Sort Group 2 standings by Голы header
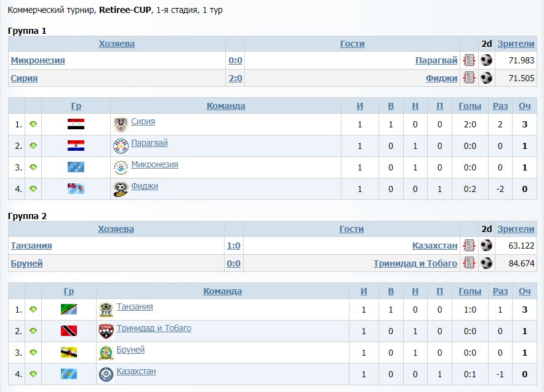This screenshot has height=392, width=544. tap(470, 291)
